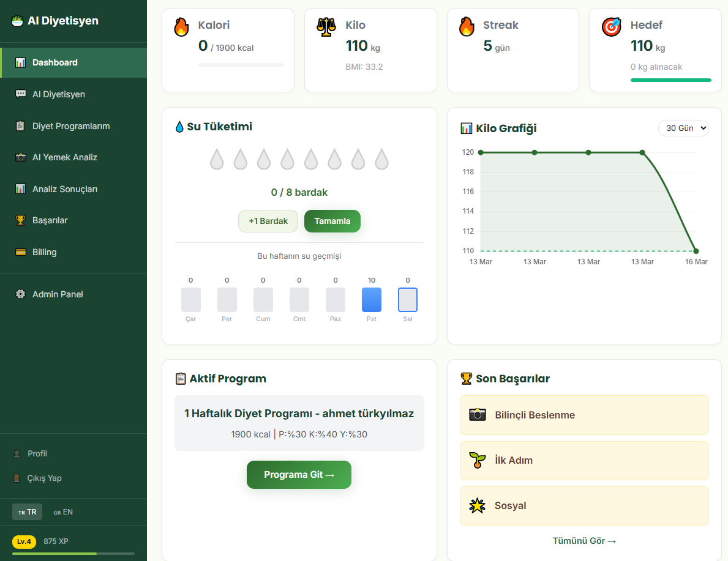Open Diyet Programlarım menu item
Image resolution: width=728 pixels, height=561 pixels.
(x=73, y=126)
